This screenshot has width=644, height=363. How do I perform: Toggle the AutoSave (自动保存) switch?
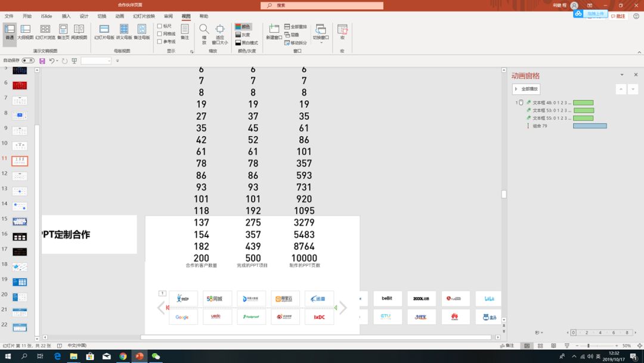28,60
